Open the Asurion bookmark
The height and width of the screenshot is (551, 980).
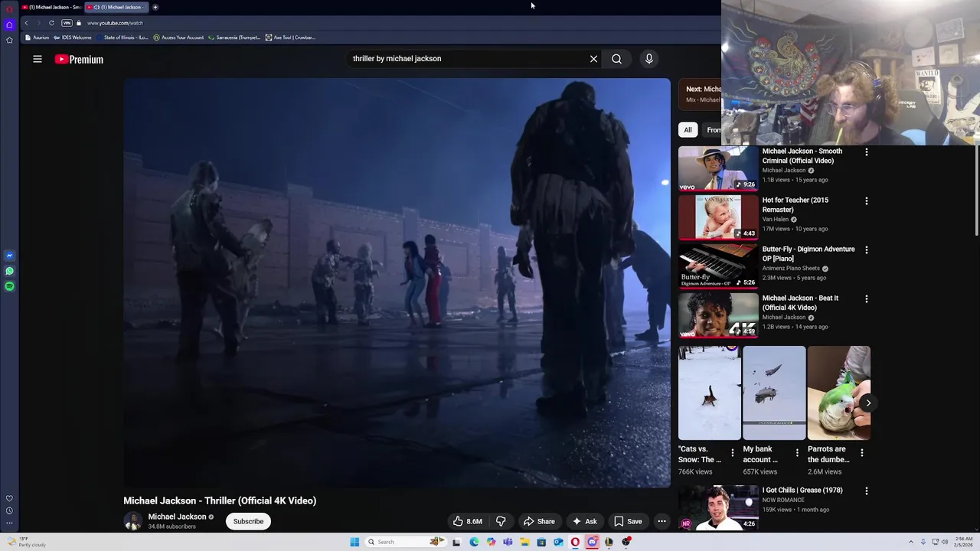point(38,37)
